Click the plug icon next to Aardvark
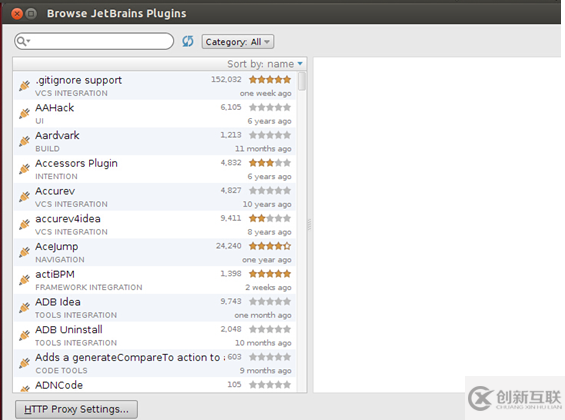Screen dimensions: 565x420 pos(24,141)
